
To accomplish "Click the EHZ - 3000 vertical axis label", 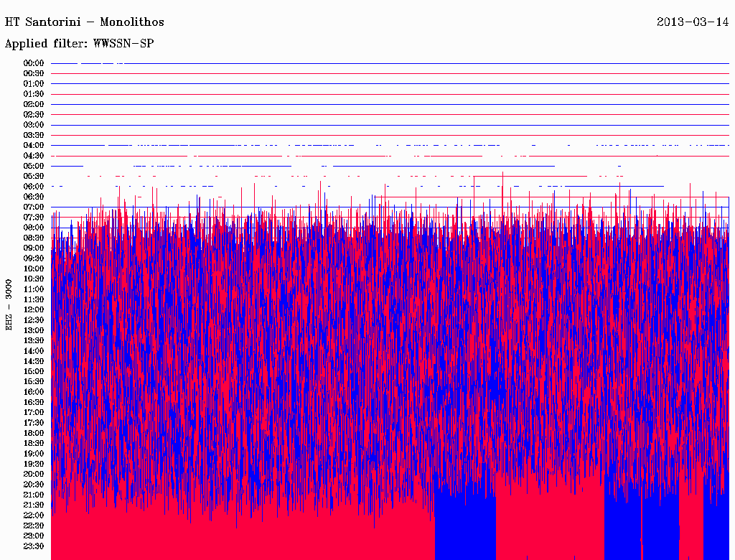I will [9, 304].
